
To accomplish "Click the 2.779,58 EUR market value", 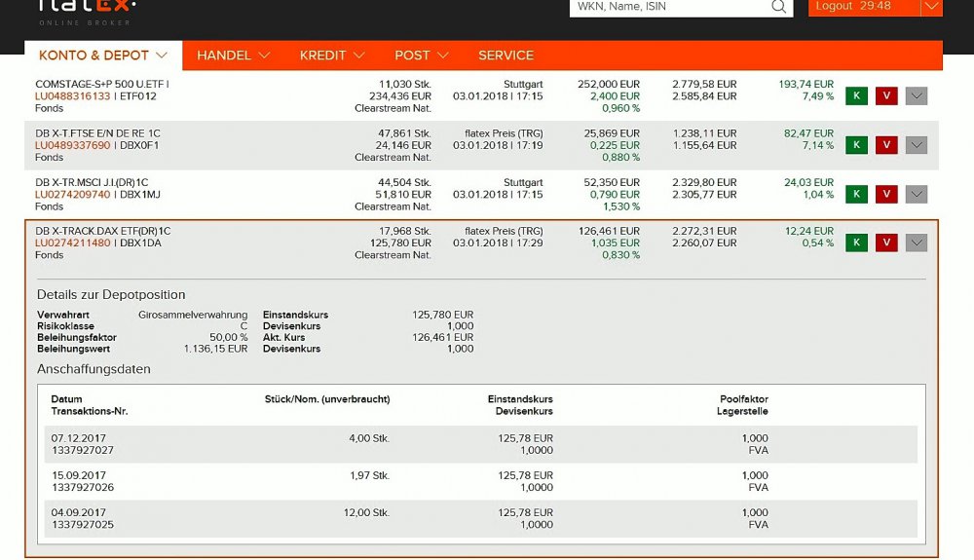I will (704, 84).
